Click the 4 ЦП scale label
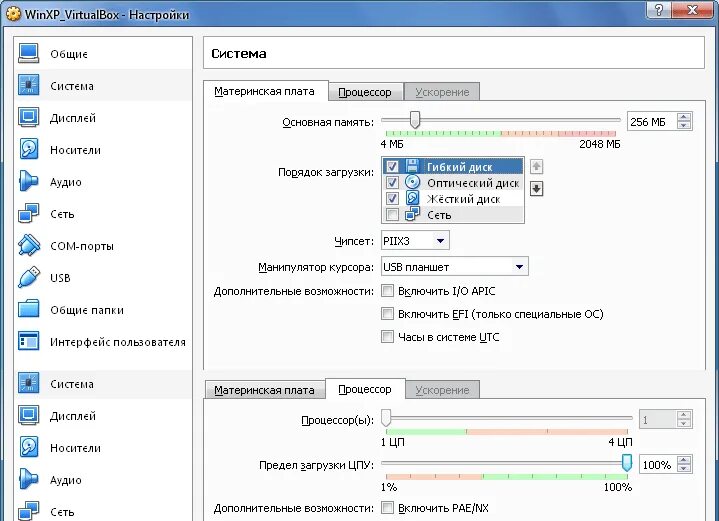The height and width of the screenshot is (521, 719). [x=620, y=442]
